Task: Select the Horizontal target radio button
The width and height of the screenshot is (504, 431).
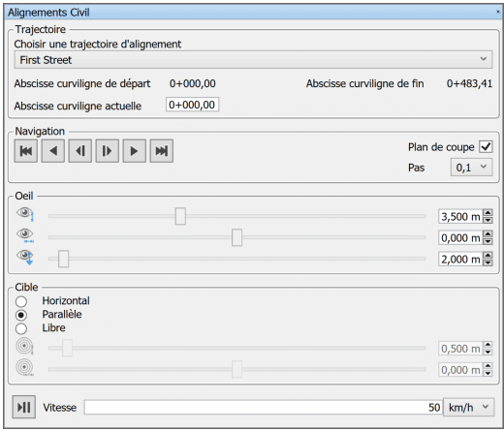Action: click(21, 301)
